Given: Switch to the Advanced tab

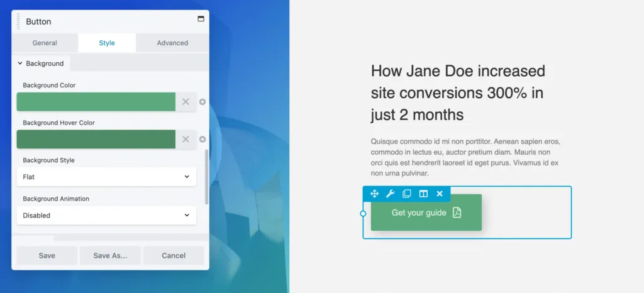Looking at the screenshot, I should (x=172, y=43).
